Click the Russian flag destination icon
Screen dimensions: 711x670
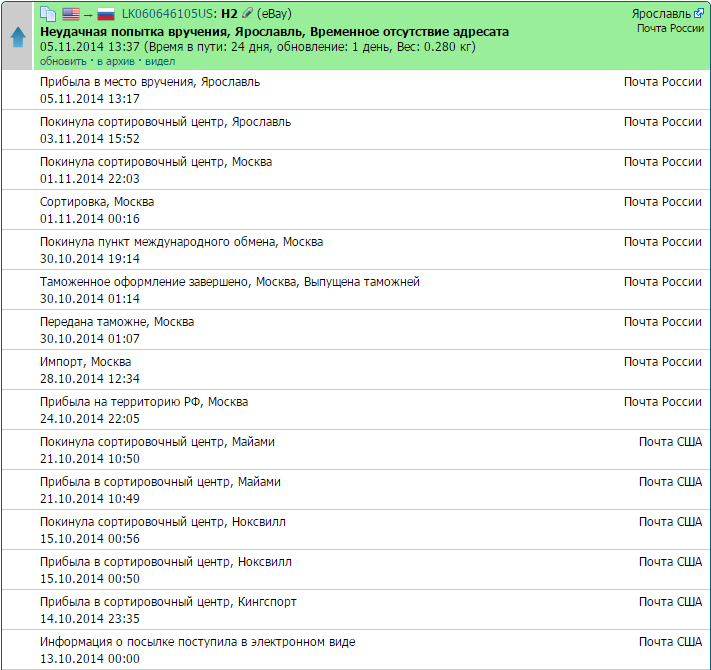pos(105,14)
